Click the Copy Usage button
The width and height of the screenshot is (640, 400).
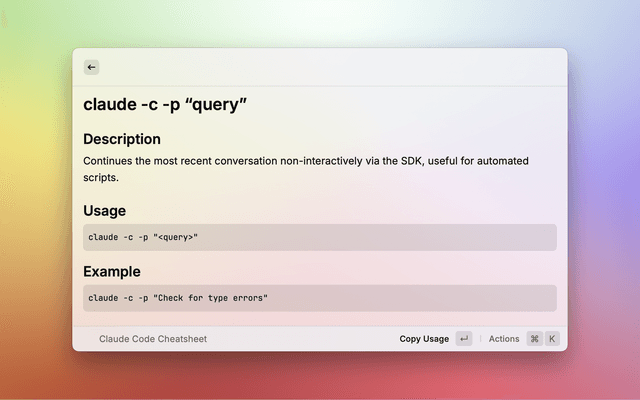pos(424,339)
